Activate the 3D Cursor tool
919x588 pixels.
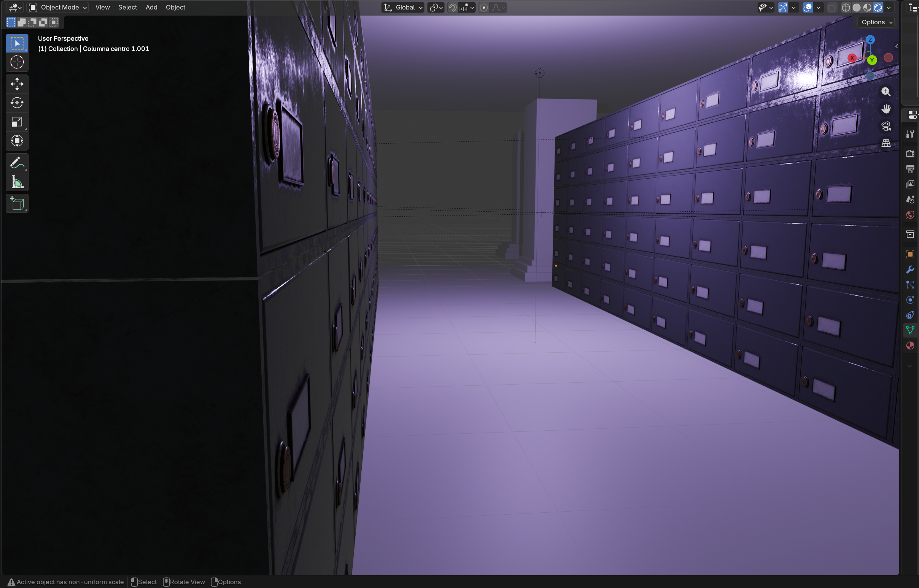pos(17,62)
